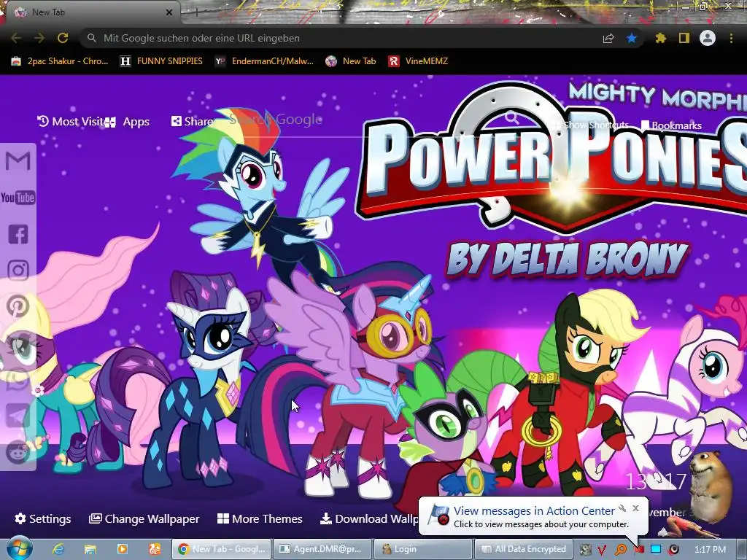The height and width of the screenshot is (560, 747).
Task: Open Gmail from the left sidebar
Action: click(18, 161)
